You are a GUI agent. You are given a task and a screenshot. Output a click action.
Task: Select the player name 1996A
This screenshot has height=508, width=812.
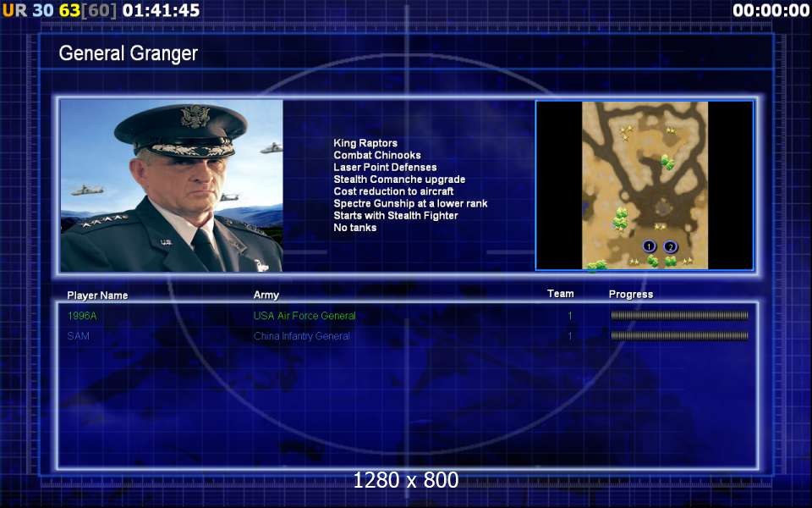(x=82, y=316)
